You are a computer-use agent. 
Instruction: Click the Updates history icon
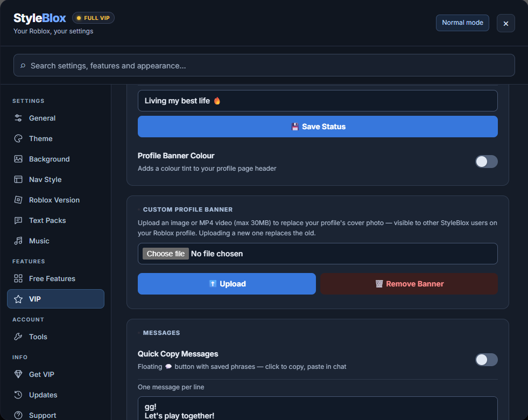point(18,395)
